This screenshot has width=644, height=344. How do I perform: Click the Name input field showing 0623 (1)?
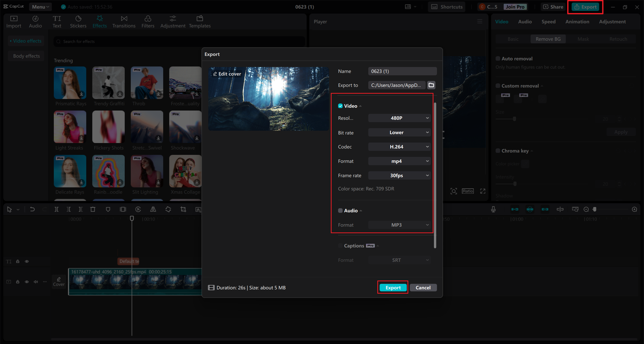[402, 71]
